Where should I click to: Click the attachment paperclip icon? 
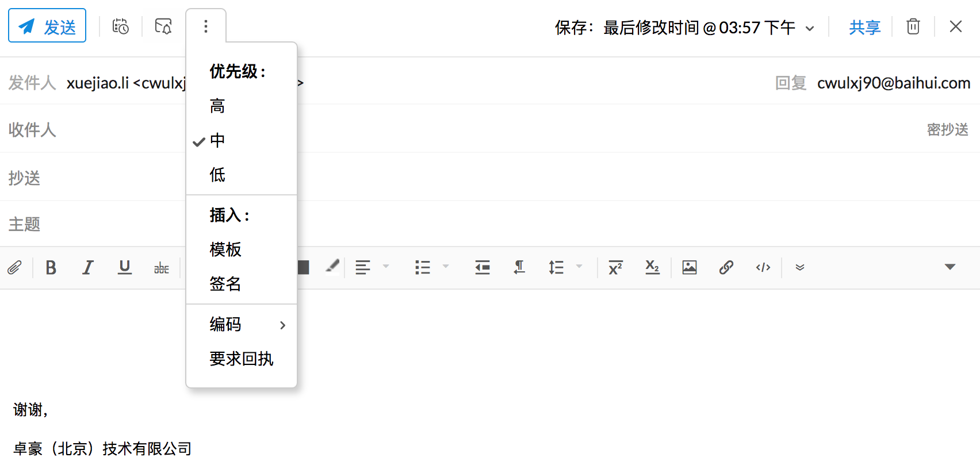(x=14, y=267)
